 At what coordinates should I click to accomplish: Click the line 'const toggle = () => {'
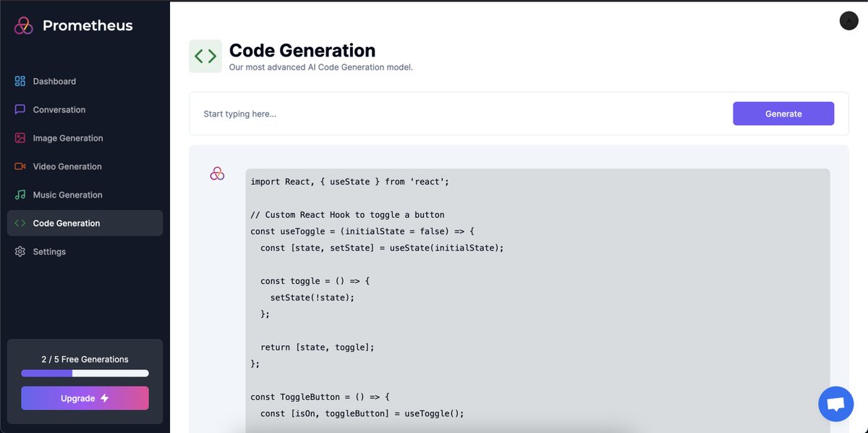[x=315, y=281]
